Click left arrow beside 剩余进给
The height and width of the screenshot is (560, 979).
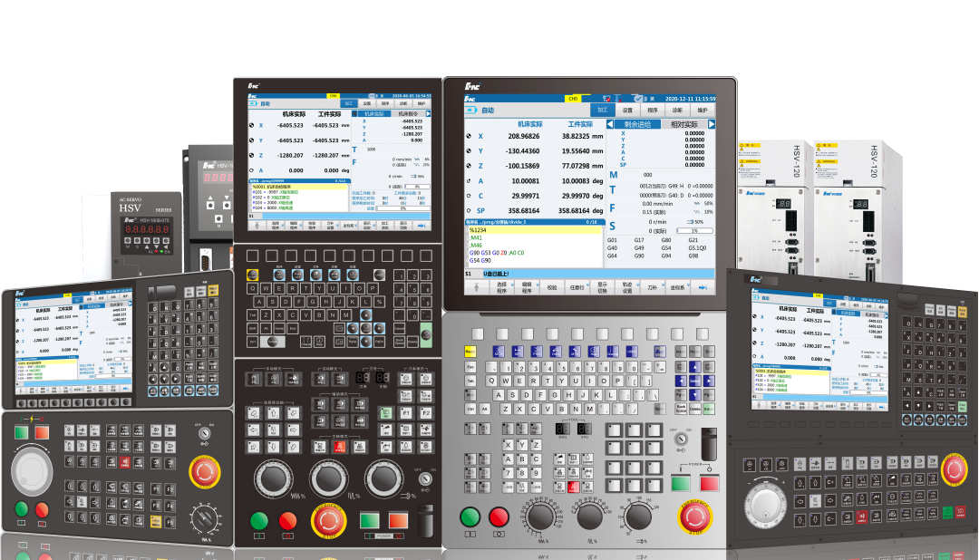pyautogui.click(x=610, y=124)
